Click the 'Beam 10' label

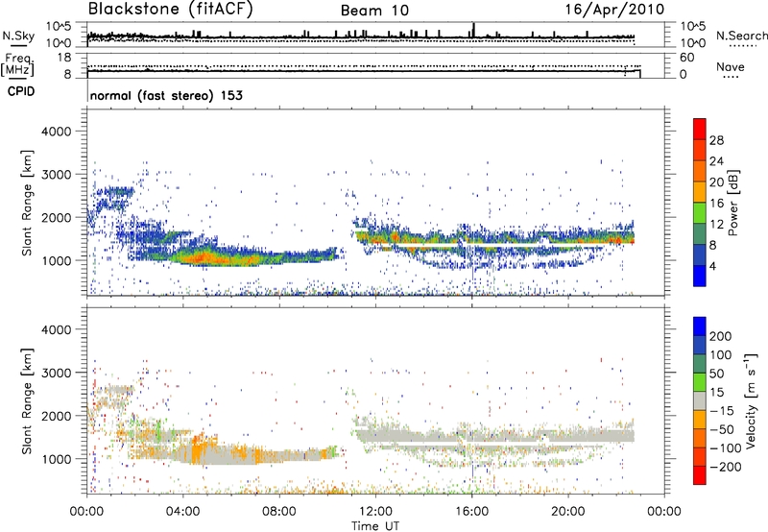click(x=374, y=11)
